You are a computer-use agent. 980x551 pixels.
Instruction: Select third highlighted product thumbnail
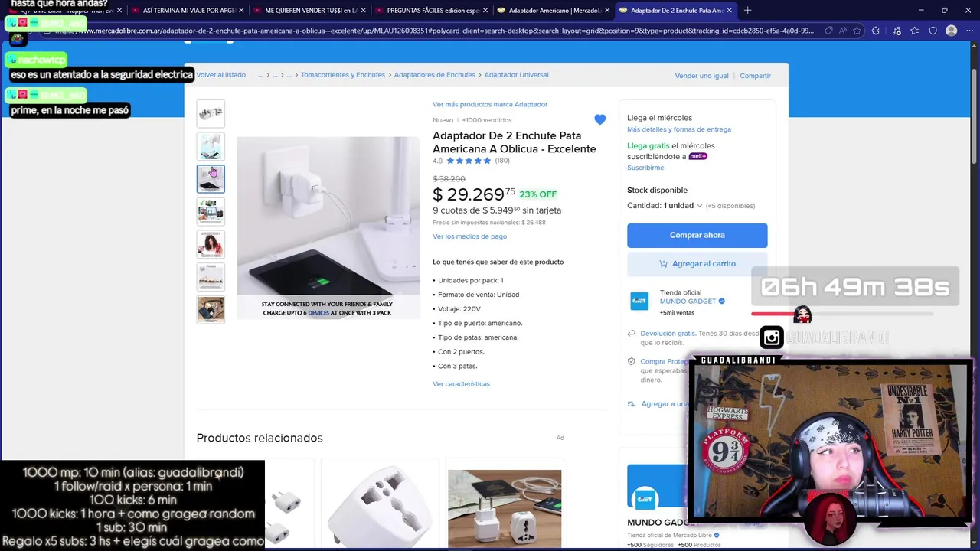pos(211,179)
